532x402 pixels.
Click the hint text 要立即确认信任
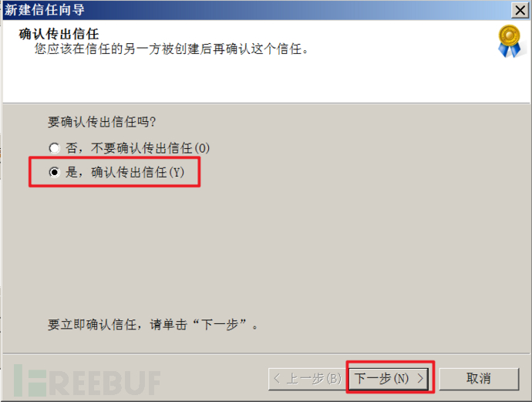point(92,325)
